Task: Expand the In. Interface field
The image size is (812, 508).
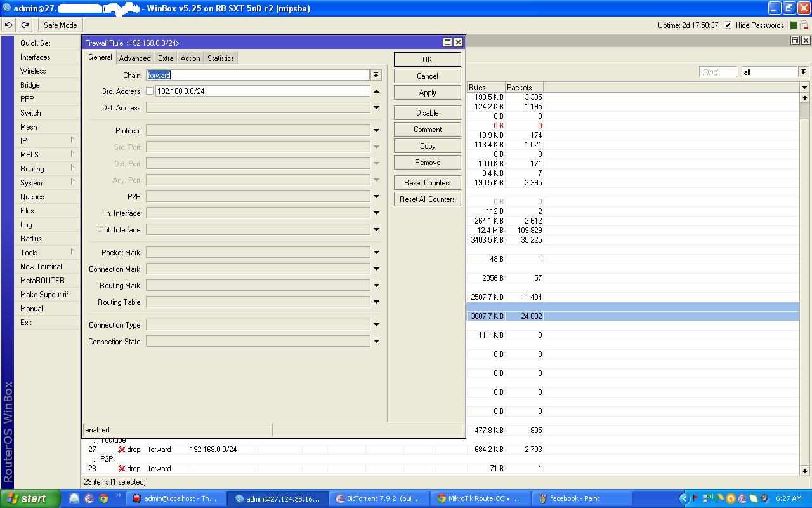Action: [x=376, y=213]
